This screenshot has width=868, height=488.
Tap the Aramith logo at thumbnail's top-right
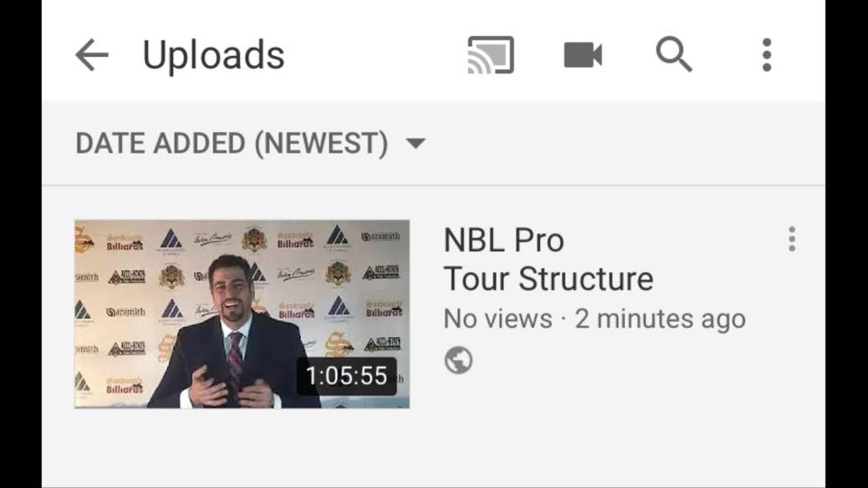pyautogui.click(x=381, y=237)
